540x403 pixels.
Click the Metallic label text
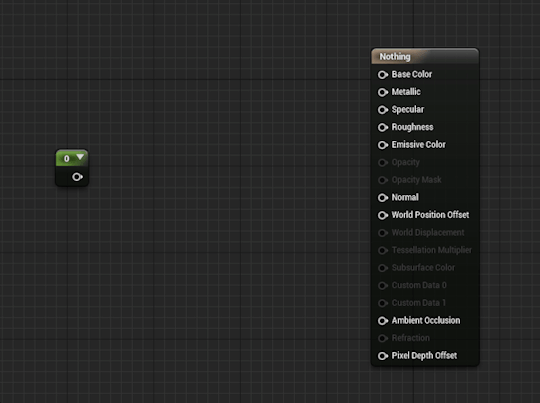(x=406, y=92)
